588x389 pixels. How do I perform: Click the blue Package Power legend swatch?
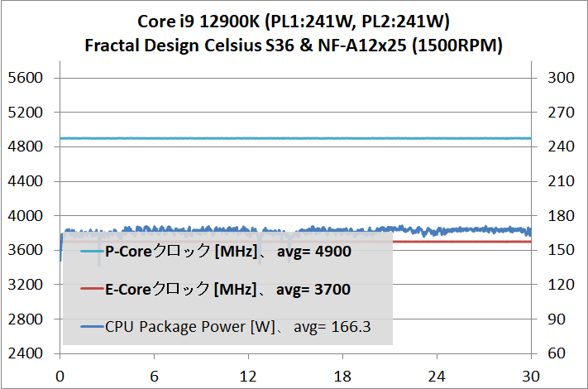[92, 327]
